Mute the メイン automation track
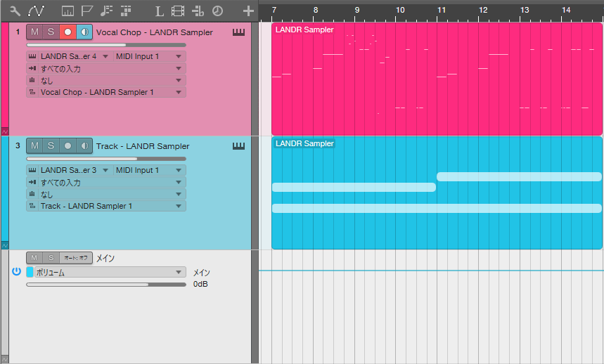 34,258
